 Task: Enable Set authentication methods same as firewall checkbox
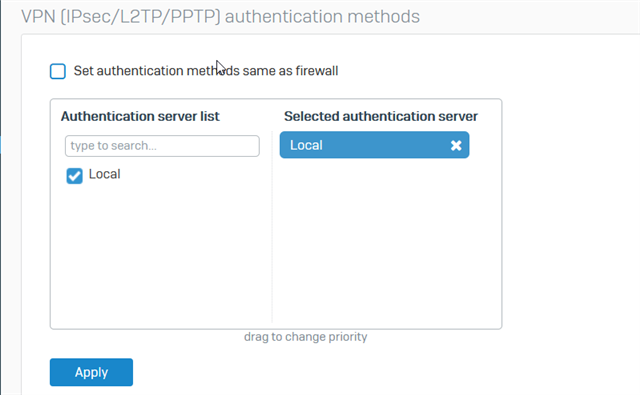[58, 71]
